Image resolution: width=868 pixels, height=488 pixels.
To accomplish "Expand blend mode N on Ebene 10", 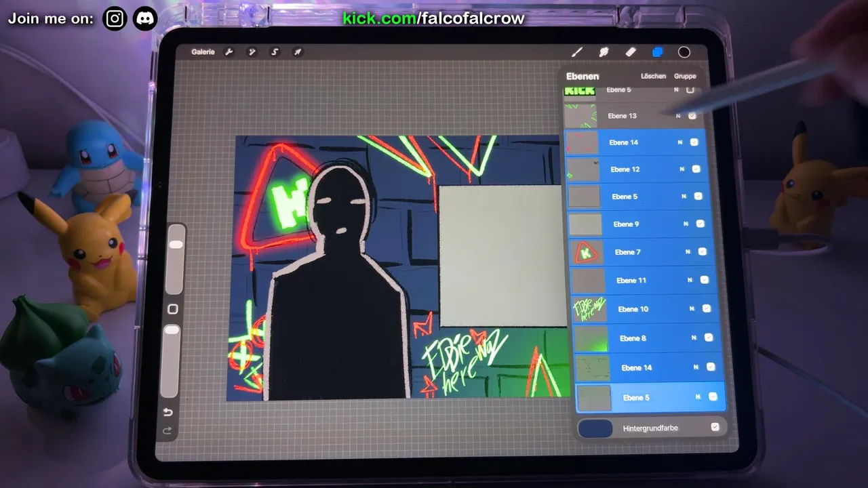I will tap(692, 308).
